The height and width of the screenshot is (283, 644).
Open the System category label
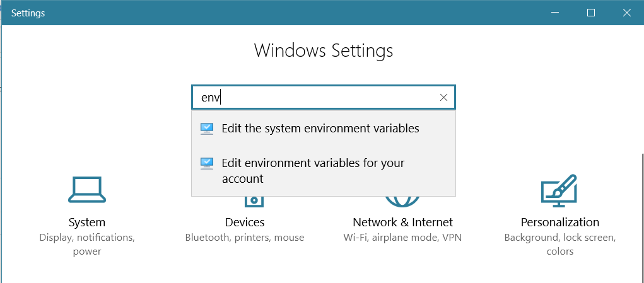87,222
